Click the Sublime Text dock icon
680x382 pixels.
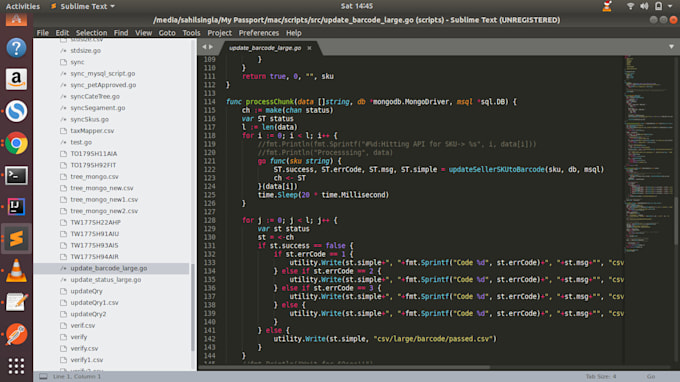pos(16,238)
